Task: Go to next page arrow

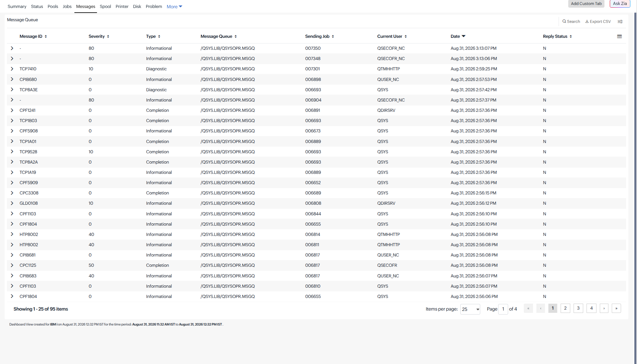Action: tap(604, 308)
